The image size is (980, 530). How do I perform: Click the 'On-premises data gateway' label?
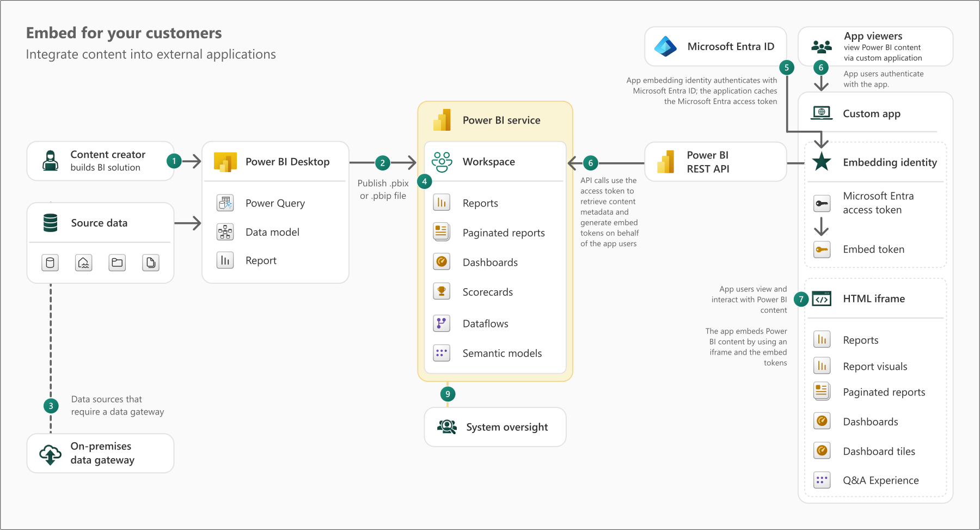click(x=102, y=453)
